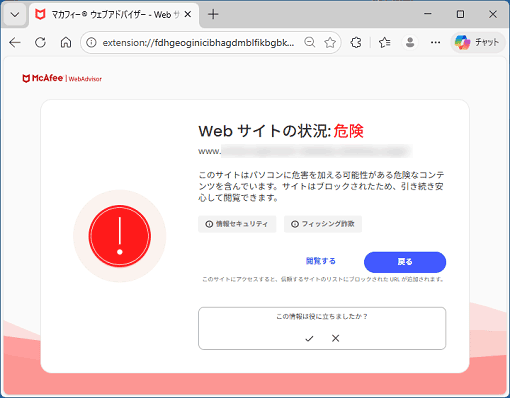Select the McAfee WebAdvisor browser tab
Viewport: 510px width, 398px height.
pos(115,15)
